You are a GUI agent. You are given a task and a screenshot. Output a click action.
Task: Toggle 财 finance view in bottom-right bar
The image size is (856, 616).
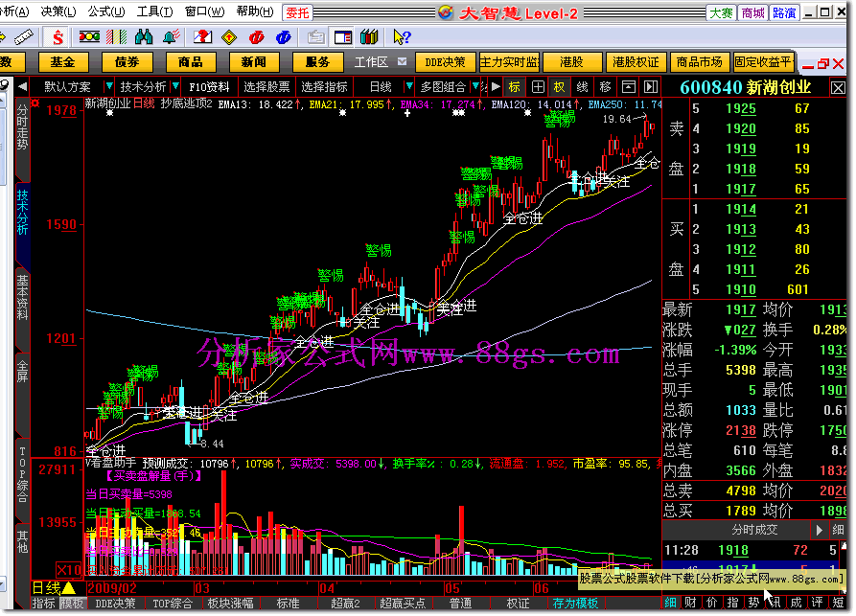click(x=691, y=603)
